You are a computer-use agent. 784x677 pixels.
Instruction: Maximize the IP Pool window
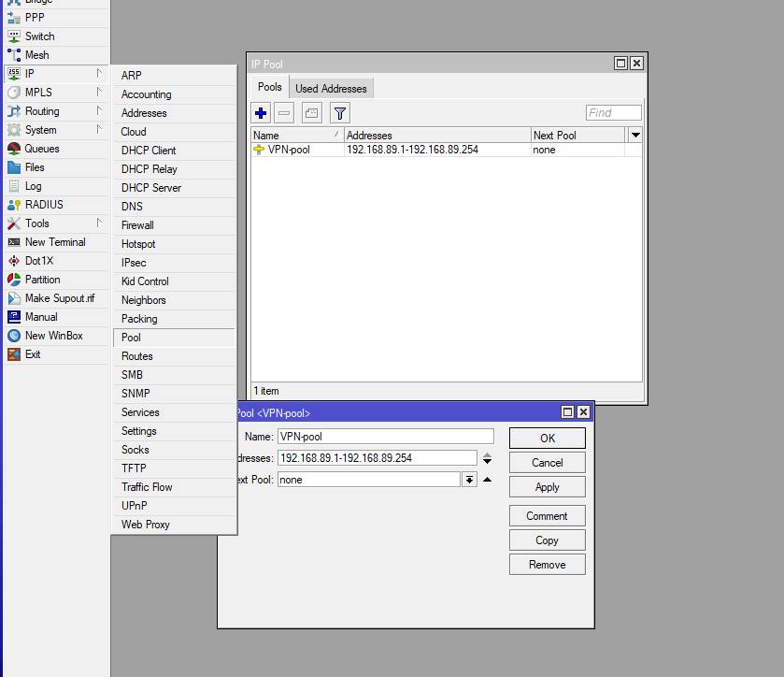[620, 64]
